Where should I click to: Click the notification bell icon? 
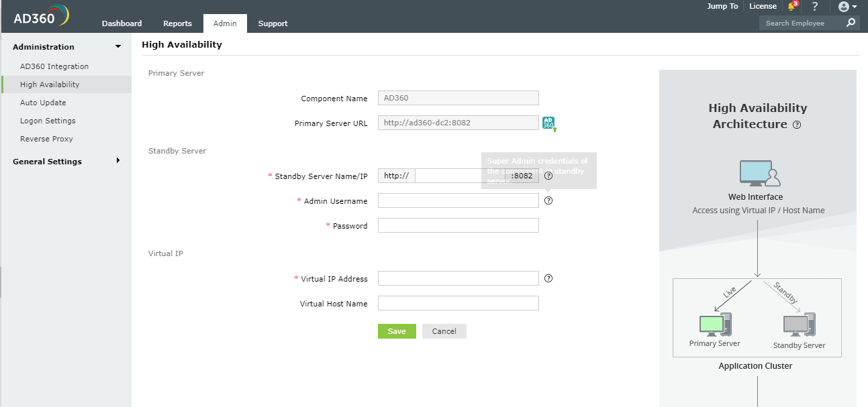(x=791, y=7)
